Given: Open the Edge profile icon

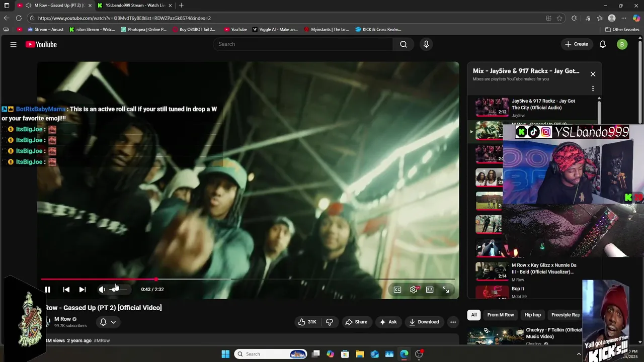Looking at the screenshot, I should [612, 18].
